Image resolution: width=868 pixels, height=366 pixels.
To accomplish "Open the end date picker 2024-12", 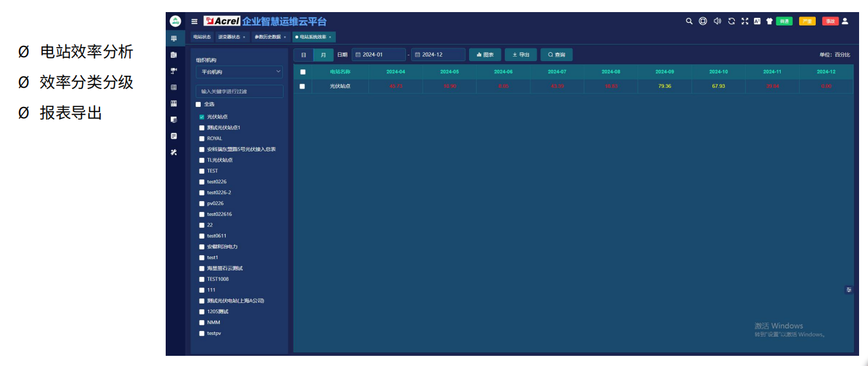I will 438,55.
